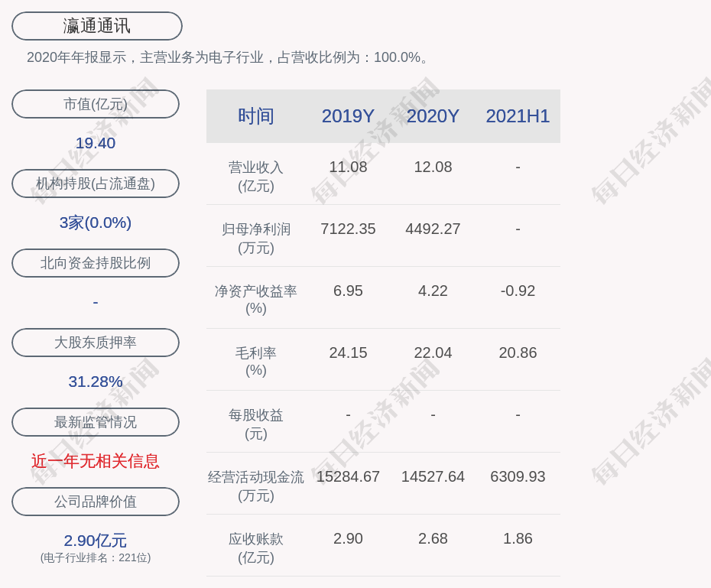Click the (电子行业排名：221位) ranking text
The height and width of the screenshot is (588, 711).
(x=96, y=557)
